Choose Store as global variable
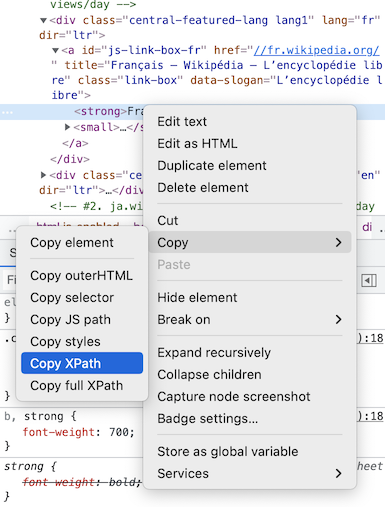385x507 pixels. (250, 451)
